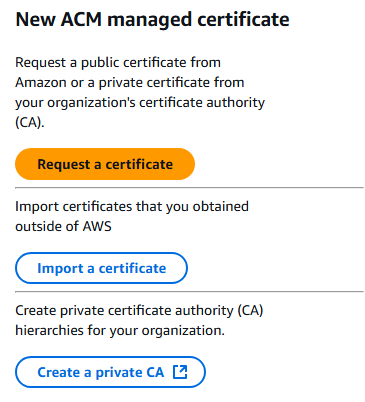The height and width of the screenshot is (402, 365).
Task: Click the line 'your organization's certificate authority'
Action: tap(140, 103)
